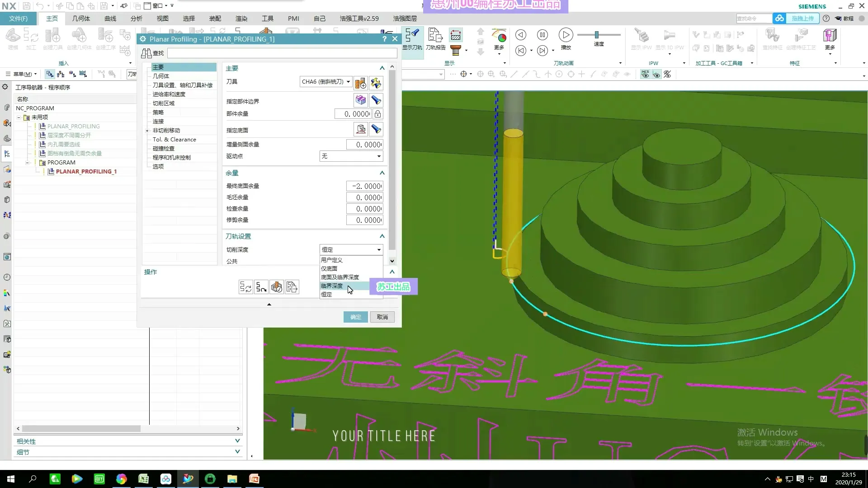This screenshot has height=488, width=868.
Task: Select 临界深度 from cut depth list
Action: (332, 286)
